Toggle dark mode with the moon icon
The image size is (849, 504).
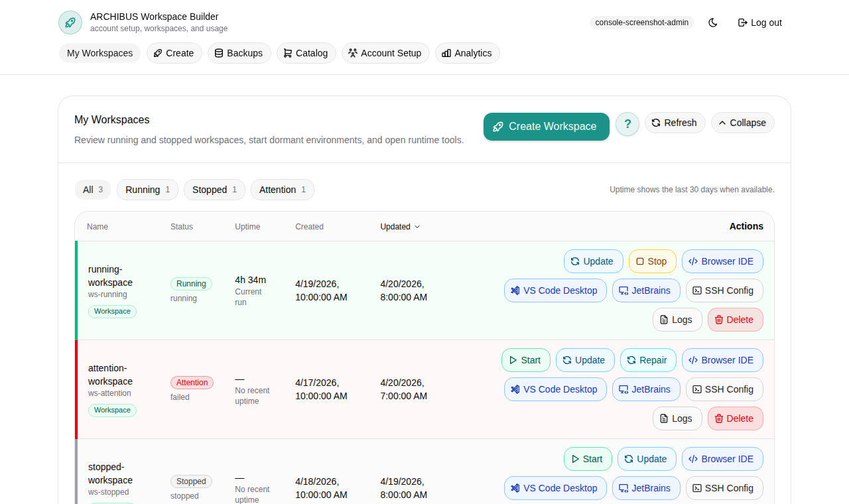(x=712, y=22)
